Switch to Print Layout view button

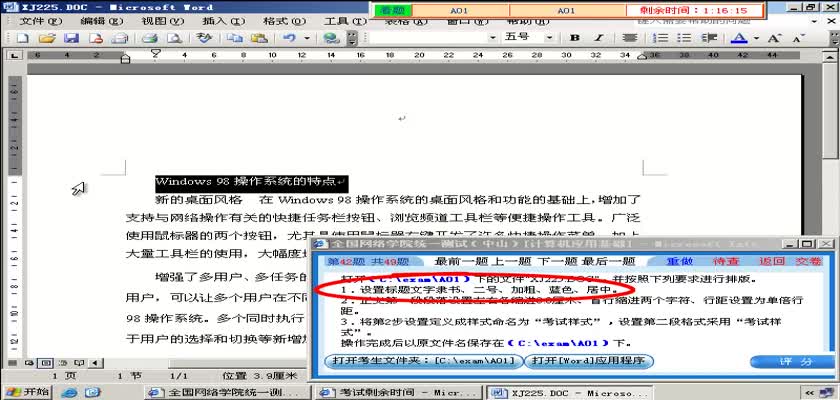click(x=46, y=363)
